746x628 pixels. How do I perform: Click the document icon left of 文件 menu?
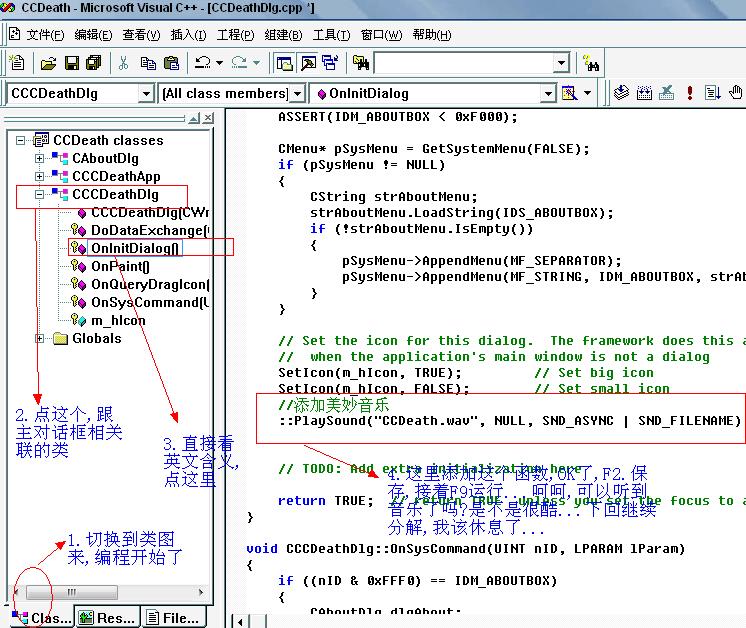(15, 34)
